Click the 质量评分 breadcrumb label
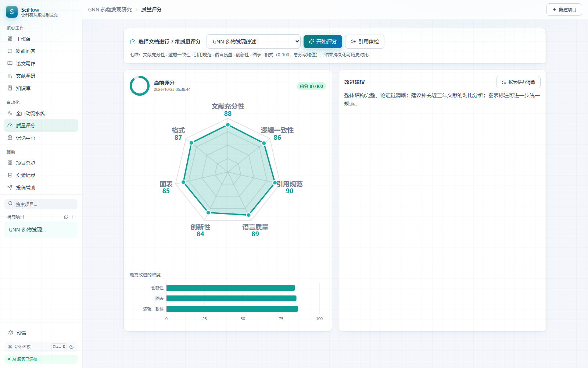Viewport: 588px width, 368px height. 151,10
